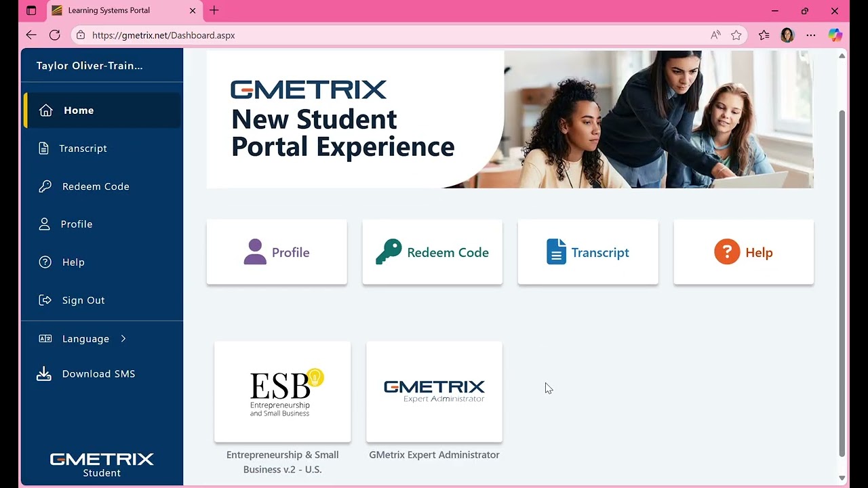This screenshot has width=868, height=488.
Task: Add page to favorites with star icon
Action: coord(736,35)
